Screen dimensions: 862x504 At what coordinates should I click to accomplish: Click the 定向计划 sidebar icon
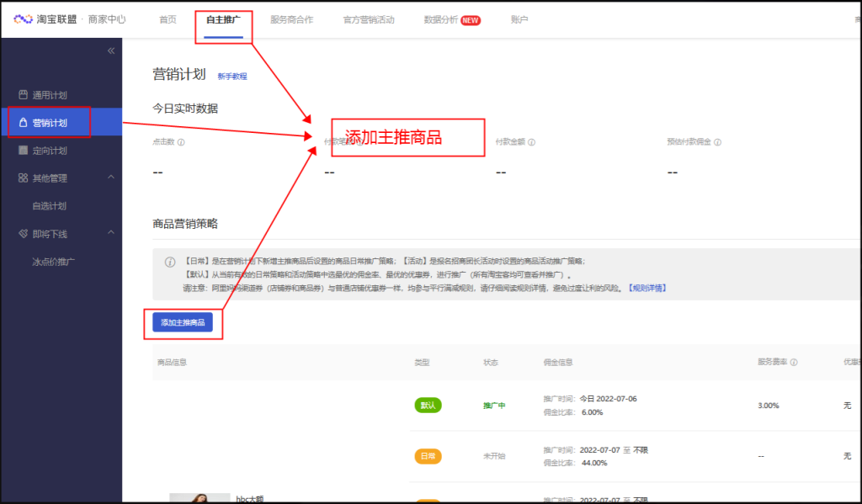pos(23,151)
